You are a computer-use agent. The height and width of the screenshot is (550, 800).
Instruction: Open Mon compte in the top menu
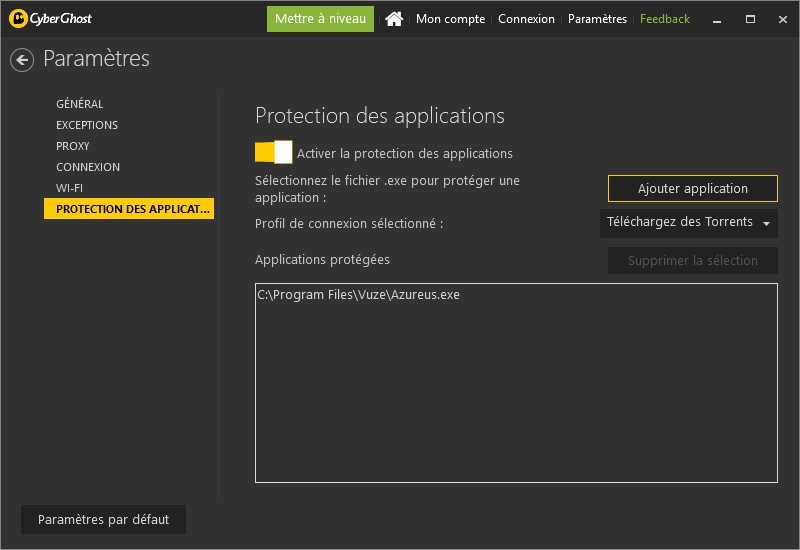click(450, 19)
